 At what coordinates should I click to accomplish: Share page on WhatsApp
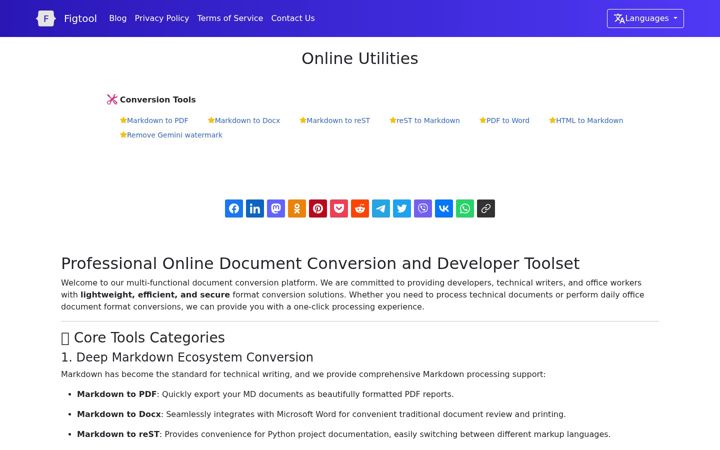point(465,208)
